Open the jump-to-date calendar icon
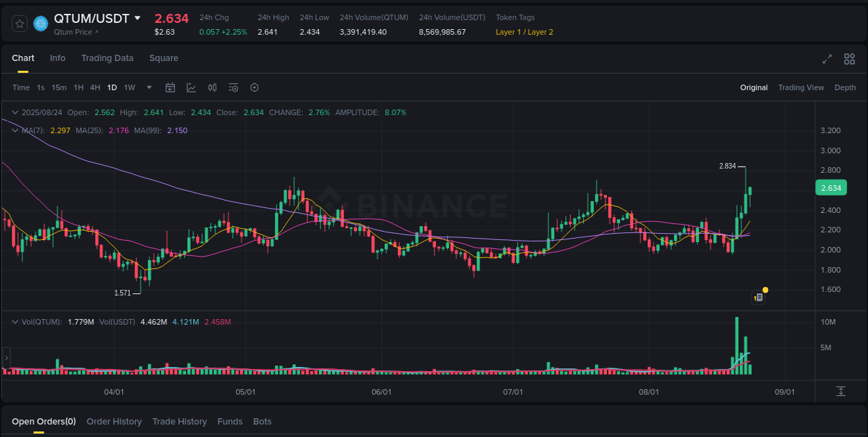 coord(170,87)
